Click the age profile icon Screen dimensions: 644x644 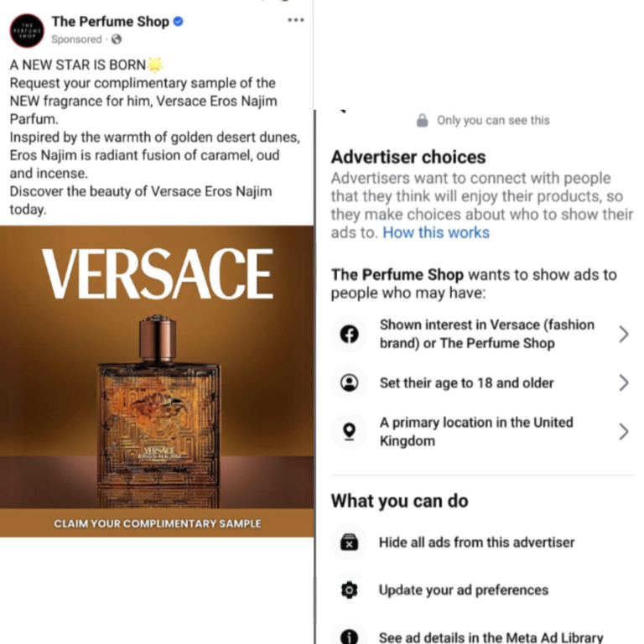pos(350,383)
